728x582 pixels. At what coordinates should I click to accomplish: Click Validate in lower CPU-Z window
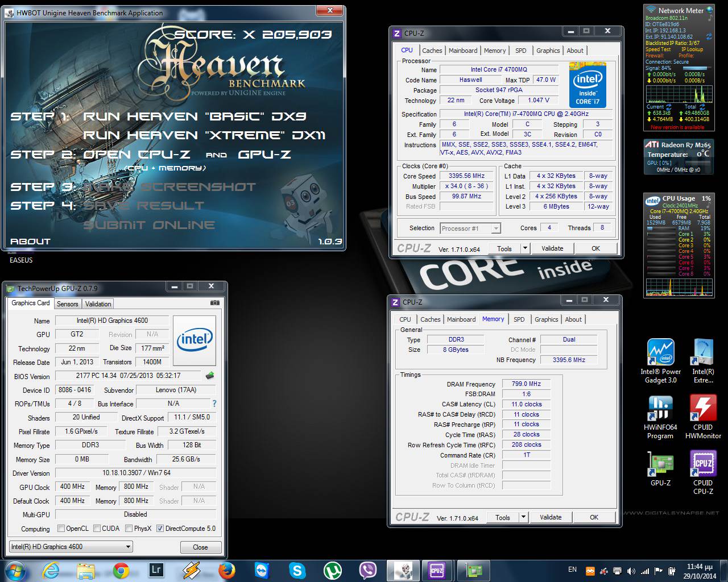[x=551, y=517]
